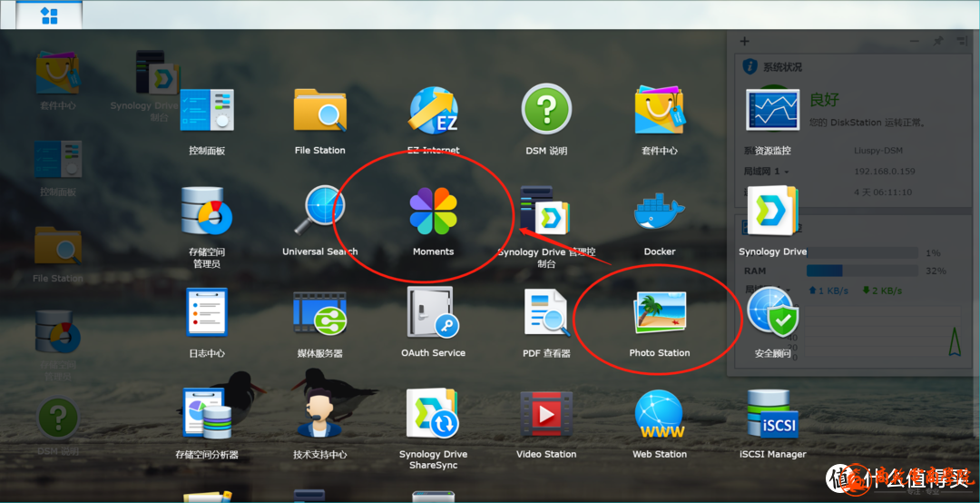The height and width of the screenshot is (503, 980).
Task: Click the 系统状况 widget header icon
Action: [x=750, y=66]
